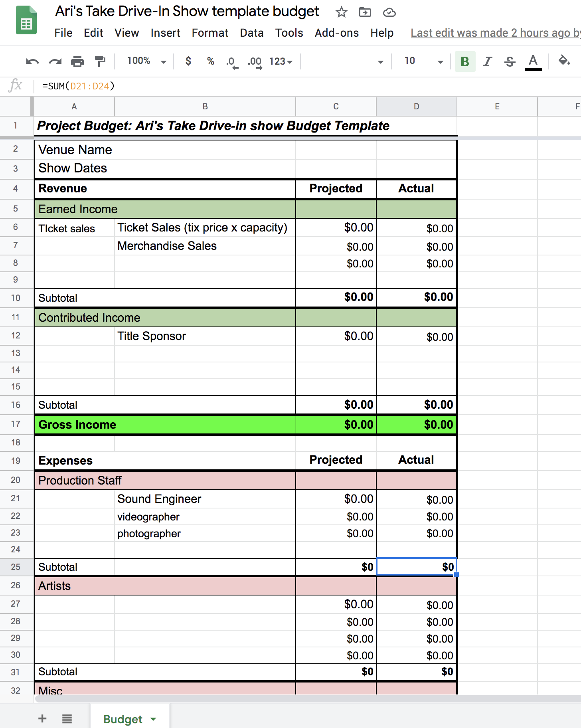
Task: Format as percent icon
Action: pos(211,61)
